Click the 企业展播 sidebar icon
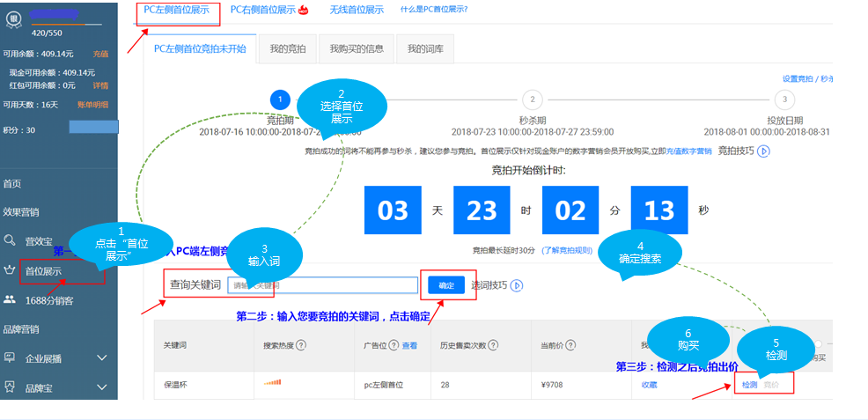Screen dimensions: 868x420 click(x=10, y=357)
